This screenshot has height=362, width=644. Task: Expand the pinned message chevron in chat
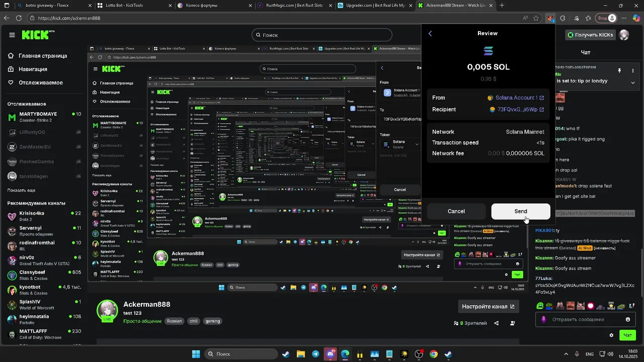(633, 82)
